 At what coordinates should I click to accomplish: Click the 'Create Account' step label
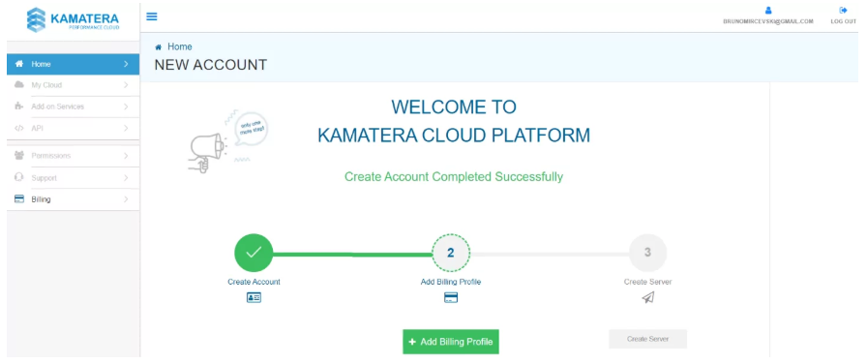254,282
